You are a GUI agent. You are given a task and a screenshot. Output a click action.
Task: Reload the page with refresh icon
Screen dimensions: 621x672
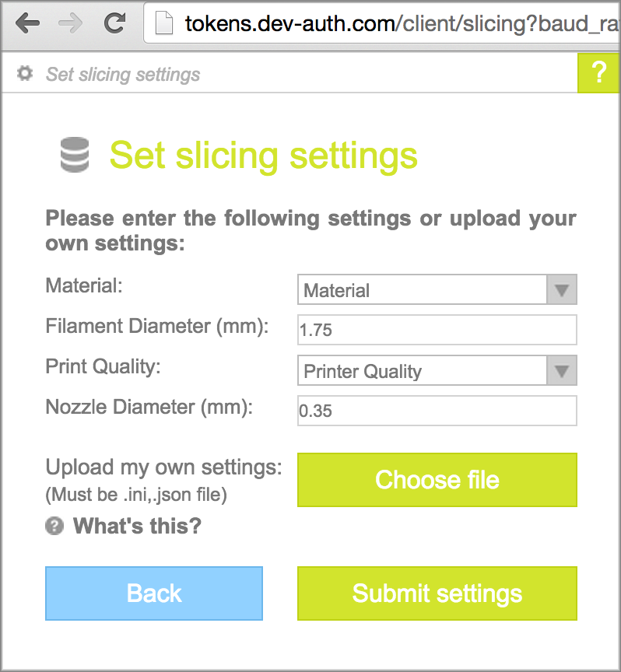114,23
